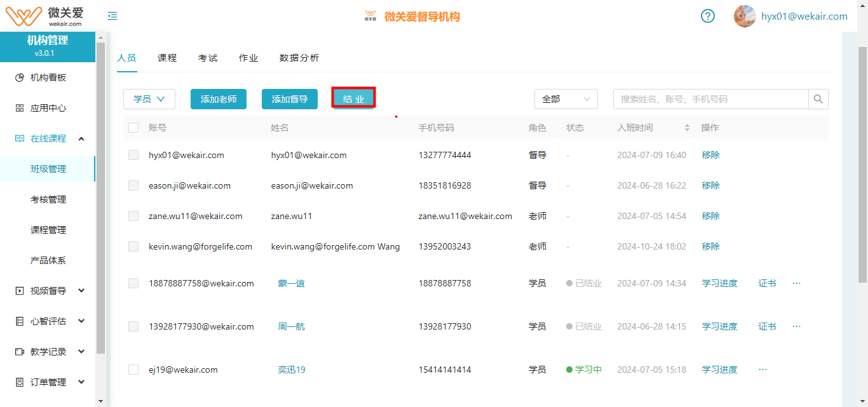This screenshot has height=407, width=868.
Task: Collapse the 在线课程 menu section
Action: (81, 138)
